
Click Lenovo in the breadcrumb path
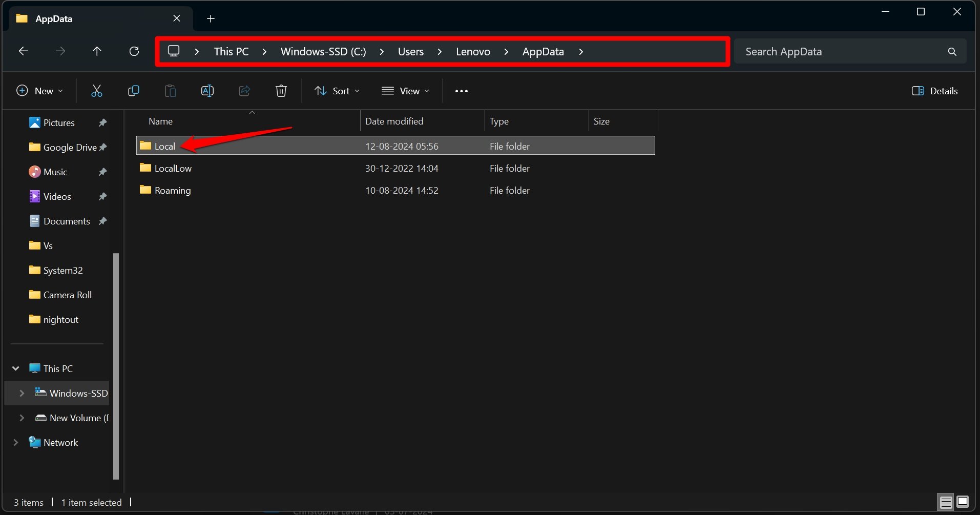(473, 52)
